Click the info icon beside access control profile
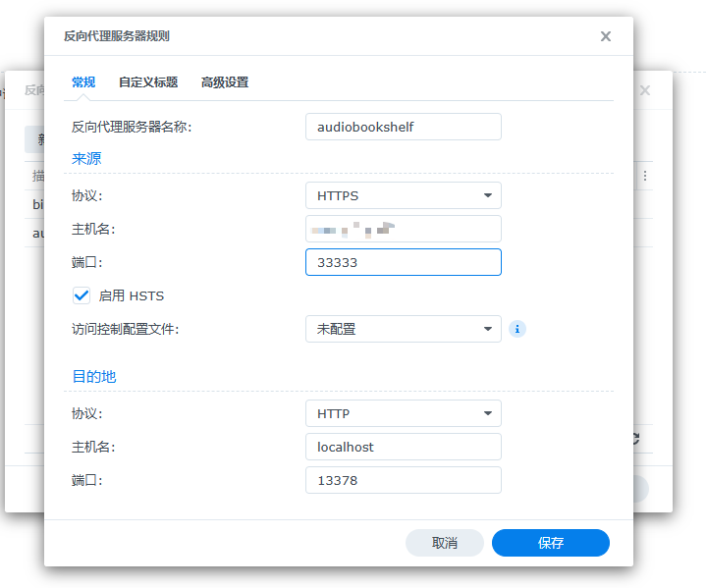The width and height of the screenshot is (707, 588). point(517,329)
